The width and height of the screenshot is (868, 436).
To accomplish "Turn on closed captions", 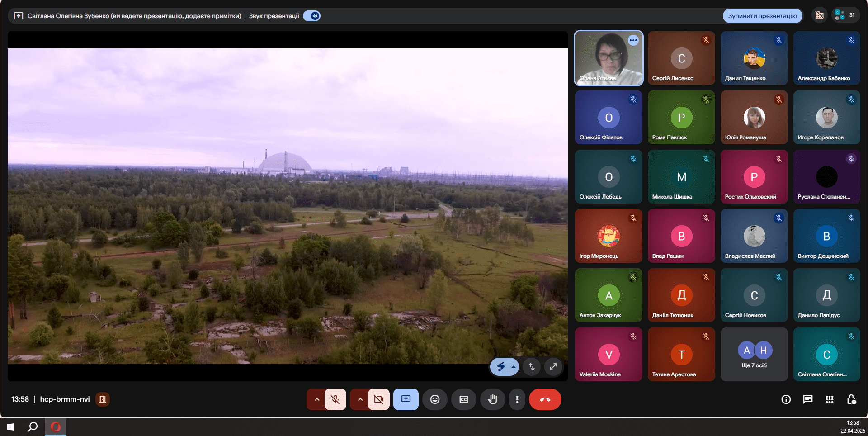I will [x=463, y=399].
